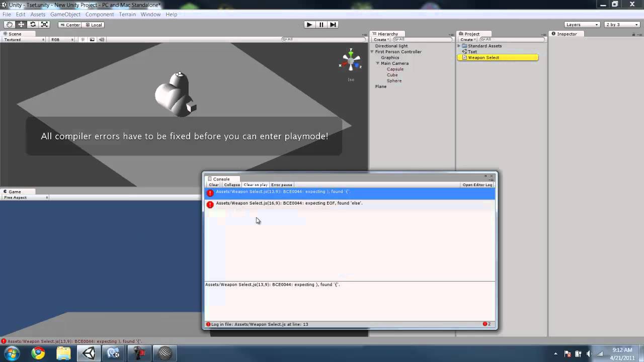Open the Assets menu
Viewport: 644px width, 362px height.
38,14
